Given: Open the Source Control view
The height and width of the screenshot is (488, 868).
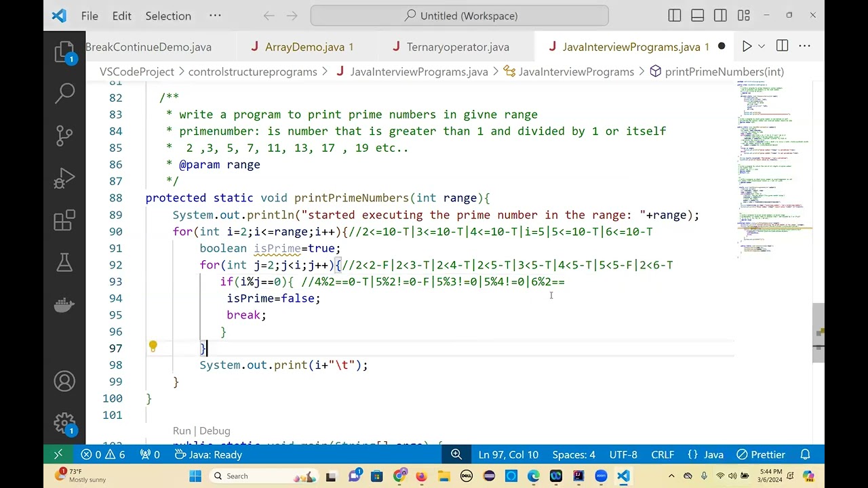Looking at the screenshot, I should (x=64, y=136).
